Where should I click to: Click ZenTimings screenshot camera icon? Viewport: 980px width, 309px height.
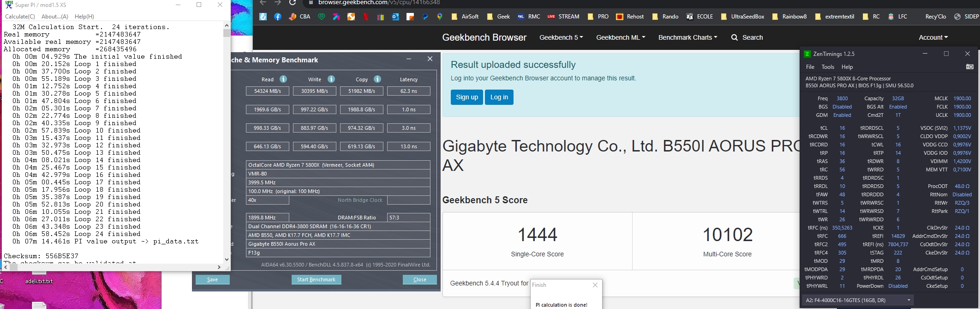coord(969,67)
